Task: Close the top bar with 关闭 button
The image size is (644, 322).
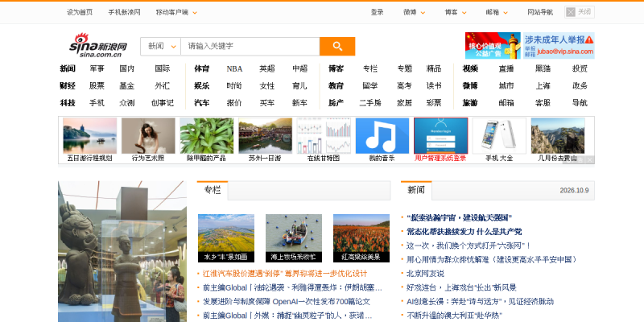Action: [x=579, y=12]
